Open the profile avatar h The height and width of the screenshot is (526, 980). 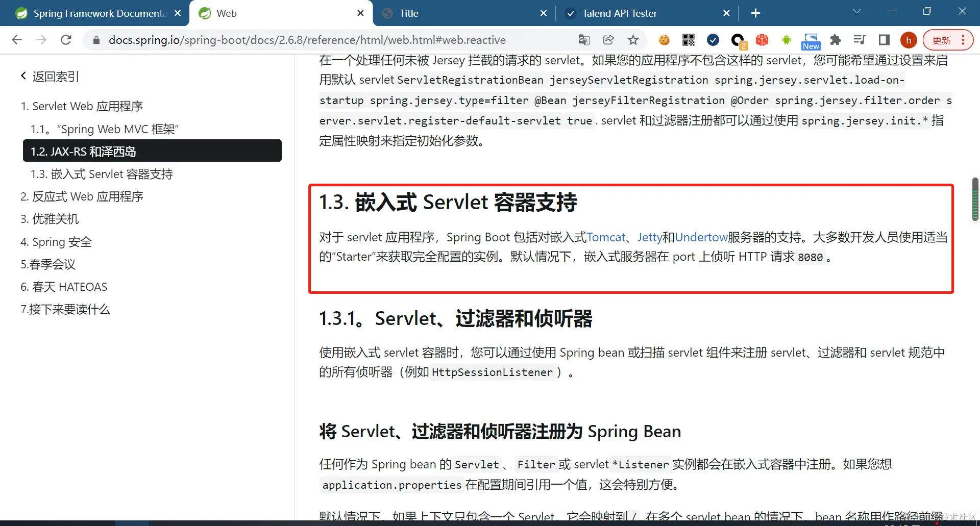point(909,40)
